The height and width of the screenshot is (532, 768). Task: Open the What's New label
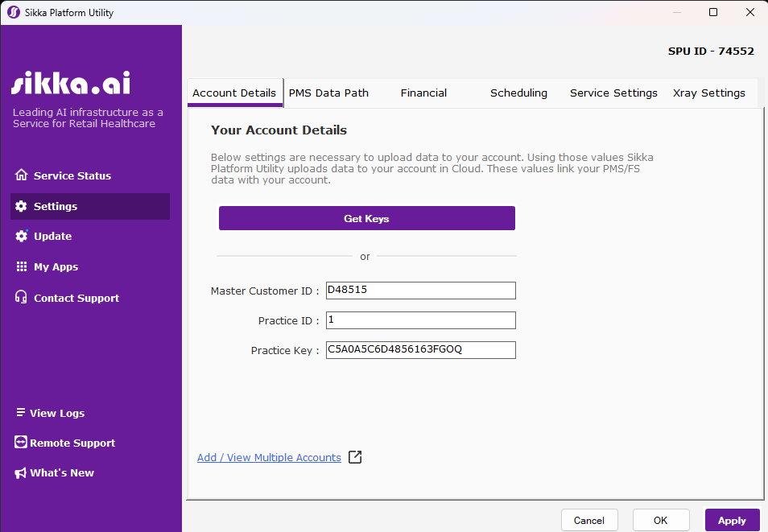62,472
